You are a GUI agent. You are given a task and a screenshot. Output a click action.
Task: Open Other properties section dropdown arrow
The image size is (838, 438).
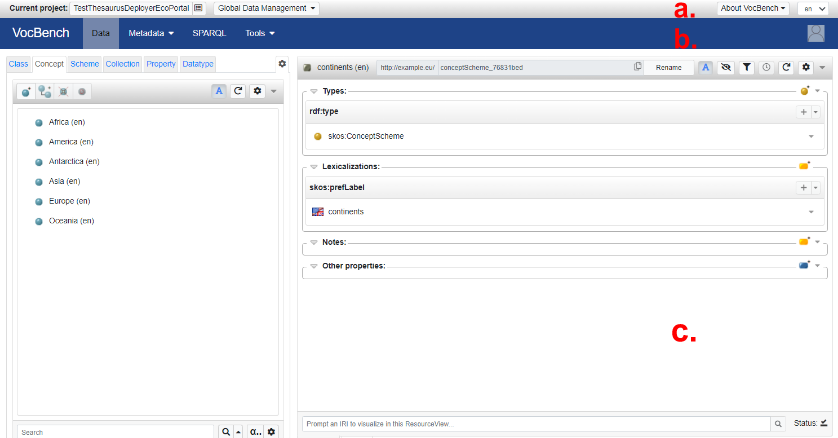pyautogui.click(x=818, y=265)
